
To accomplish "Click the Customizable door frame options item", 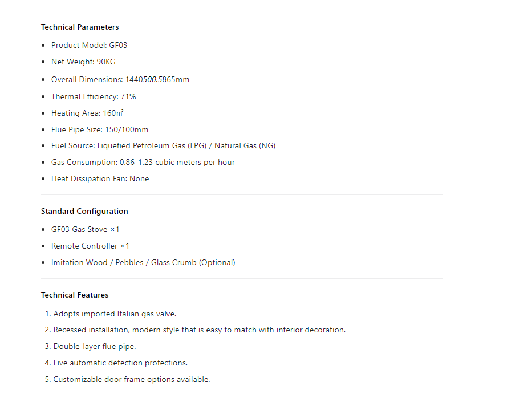I will tap(132, 379).
